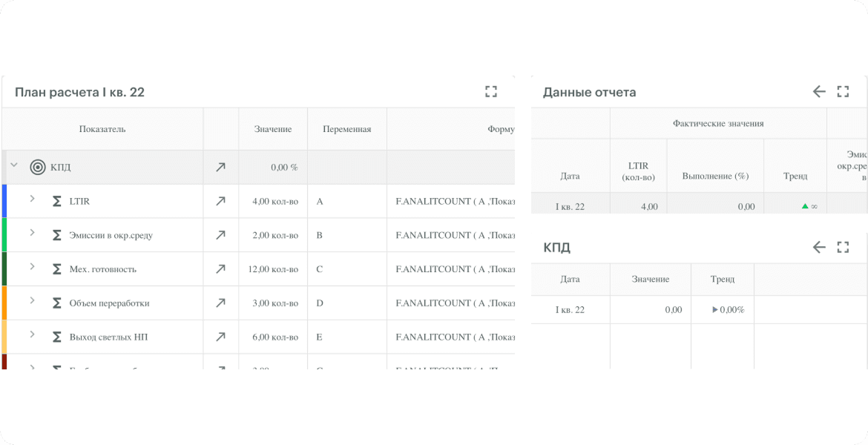Click grey trend triangle in КПД table
The height and width of the screenshot is (445, 868).
(x=715, y=310)
